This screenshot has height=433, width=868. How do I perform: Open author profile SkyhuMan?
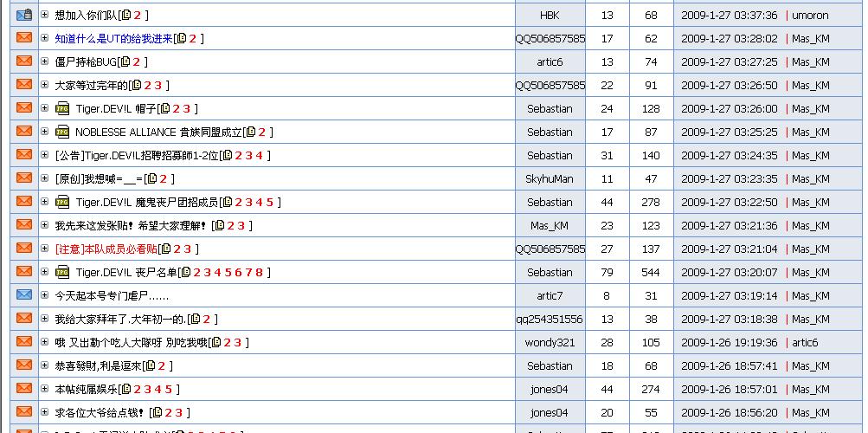tap(550, 178)
